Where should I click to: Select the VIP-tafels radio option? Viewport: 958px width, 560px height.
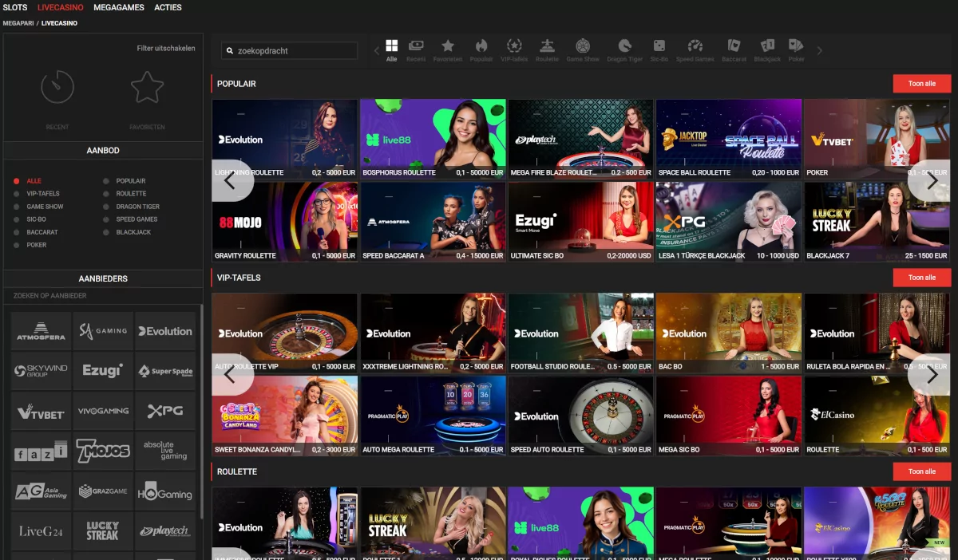[17, 194]
